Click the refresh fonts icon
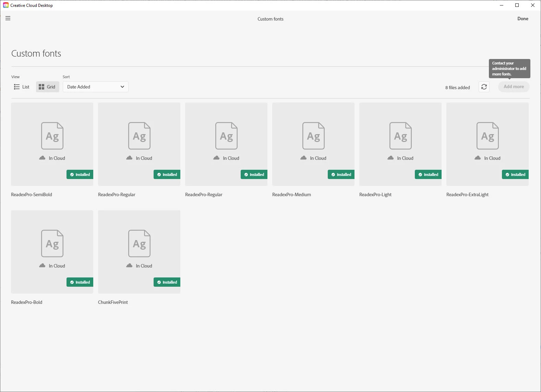 (x=484, y=87)
